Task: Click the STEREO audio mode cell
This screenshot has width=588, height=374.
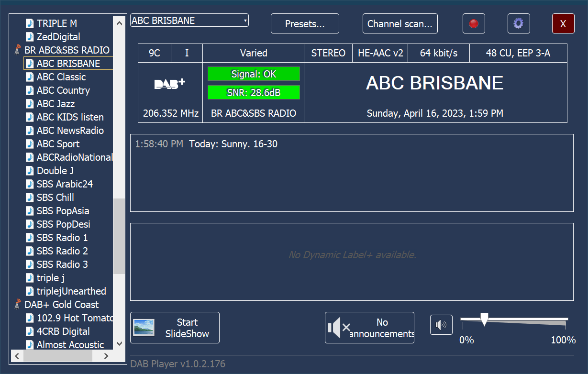Action: (x=328, y=53)
